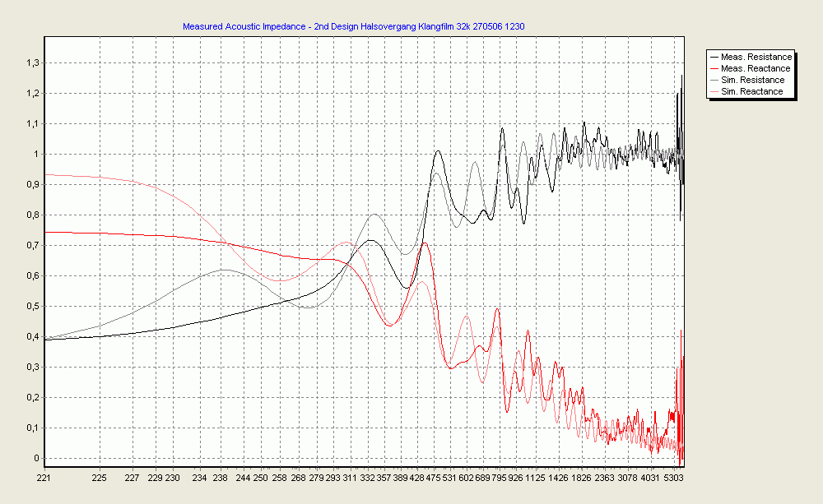Click x-axis frequency label 332
The height and width of the screenshot is (504, 823).
click(367, 478)
